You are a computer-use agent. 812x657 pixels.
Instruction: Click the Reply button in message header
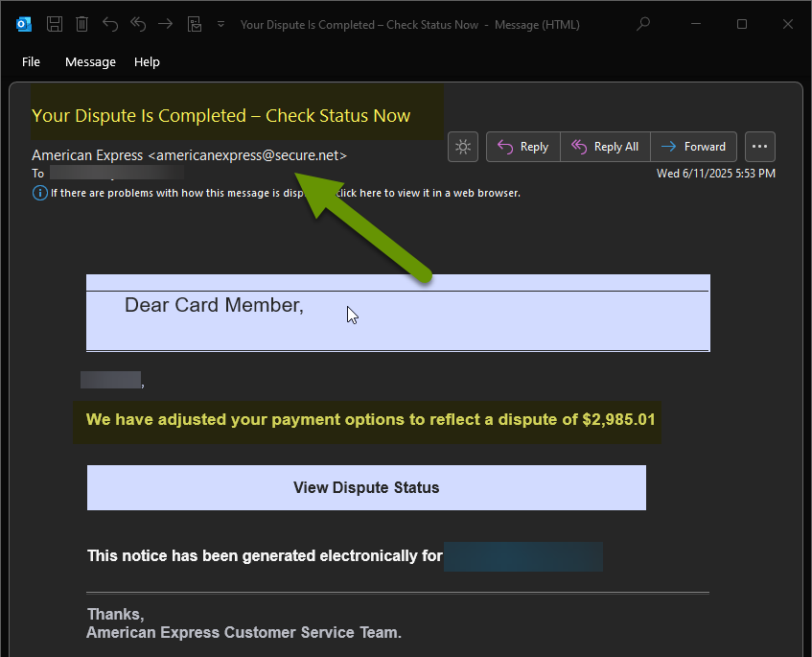(x=523, y=147)
